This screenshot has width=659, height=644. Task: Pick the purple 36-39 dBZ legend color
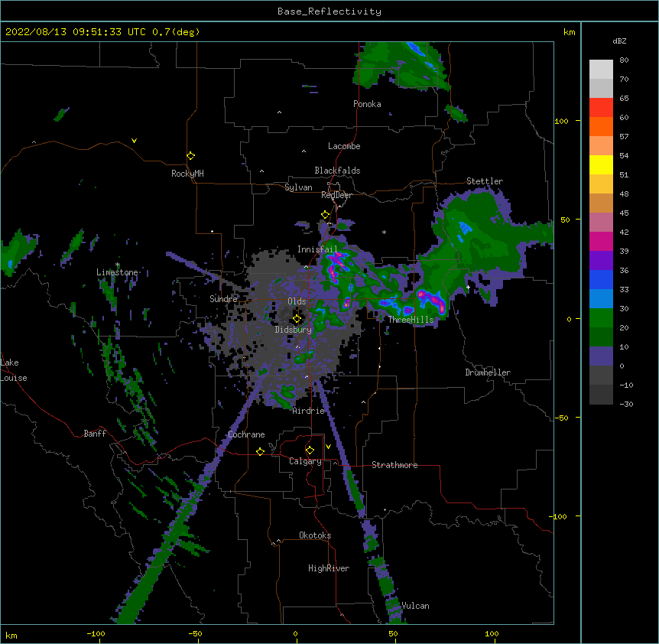click(601, 261)
